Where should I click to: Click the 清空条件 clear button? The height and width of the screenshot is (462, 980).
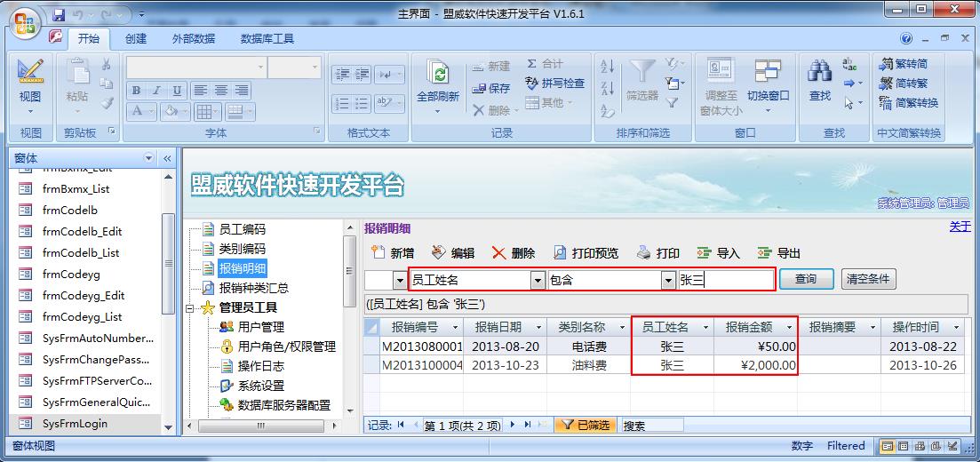click(x=868, y=279)
